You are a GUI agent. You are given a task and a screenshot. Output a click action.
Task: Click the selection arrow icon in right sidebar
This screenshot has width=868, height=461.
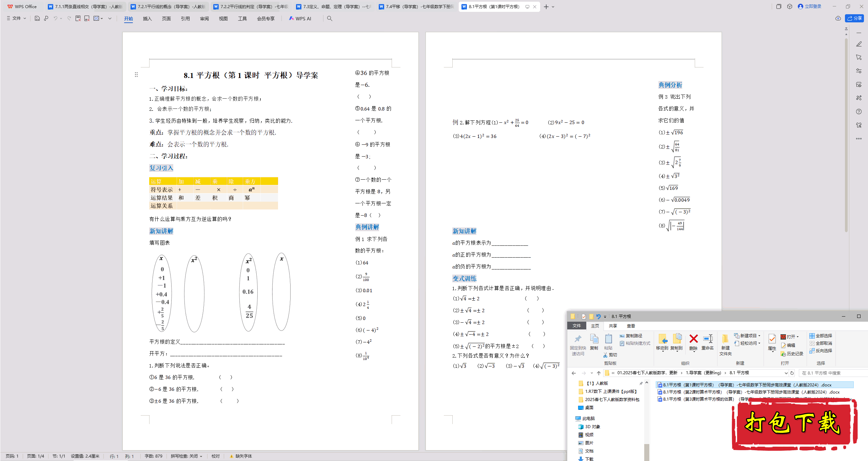[859, 58]
